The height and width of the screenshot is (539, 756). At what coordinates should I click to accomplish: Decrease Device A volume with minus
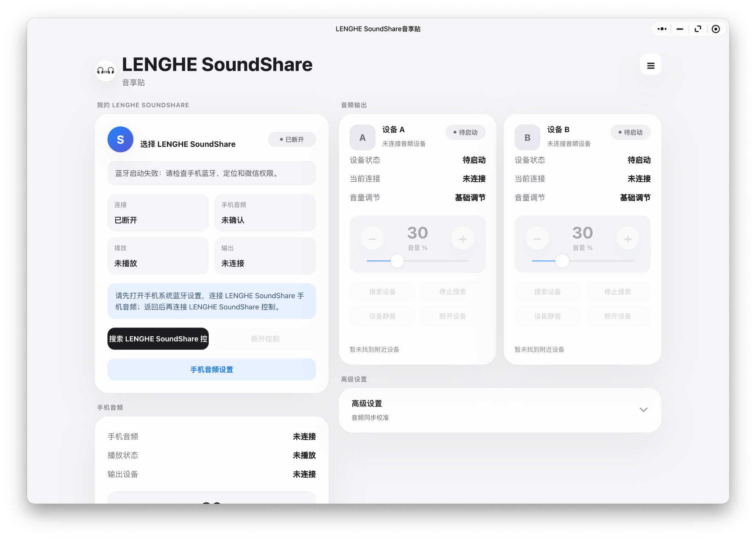click(372, 239)
